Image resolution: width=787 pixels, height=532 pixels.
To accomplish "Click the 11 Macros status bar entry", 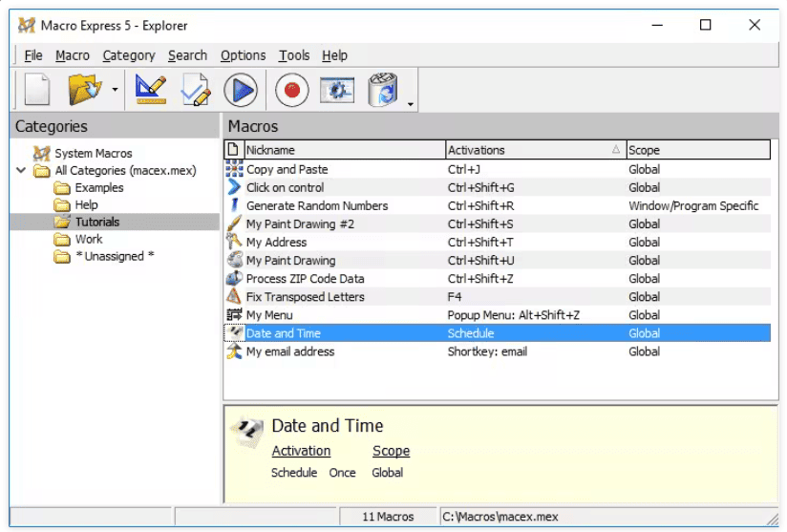I will [x=388, y=517].
